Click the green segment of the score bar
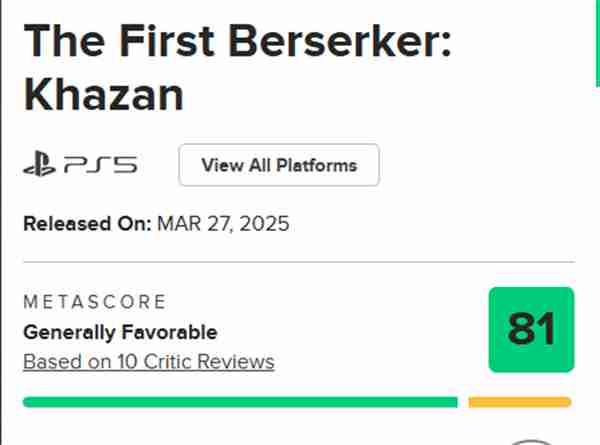 click(x=240, y=402)
